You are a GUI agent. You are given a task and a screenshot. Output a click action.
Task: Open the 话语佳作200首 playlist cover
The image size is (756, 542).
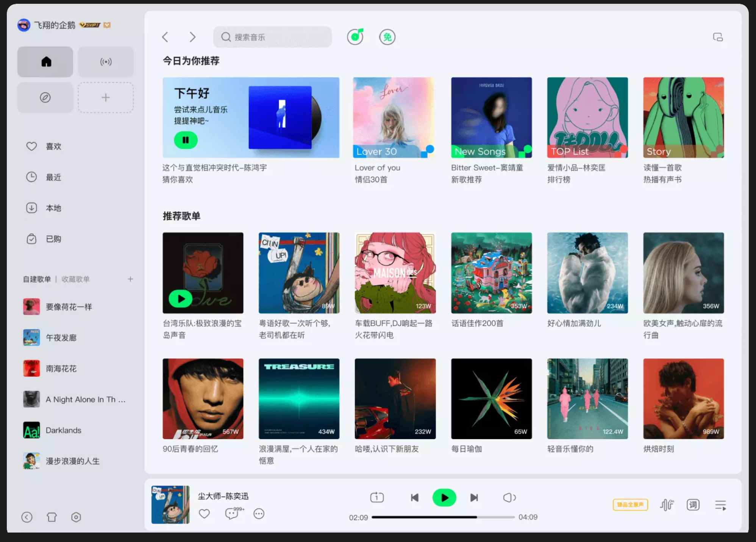click(x=491, y=273)
